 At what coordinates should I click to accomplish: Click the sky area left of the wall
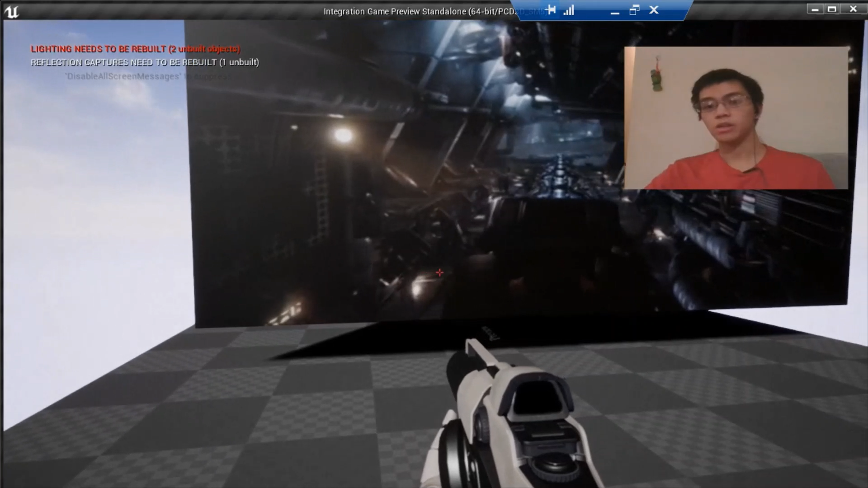[x=90, y=203]
